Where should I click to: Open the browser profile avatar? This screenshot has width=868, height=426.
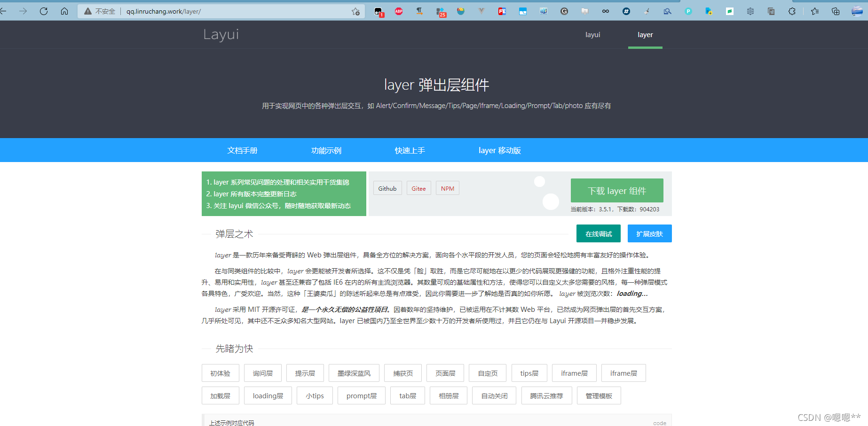pyautogui.click(x=857, y=11)
